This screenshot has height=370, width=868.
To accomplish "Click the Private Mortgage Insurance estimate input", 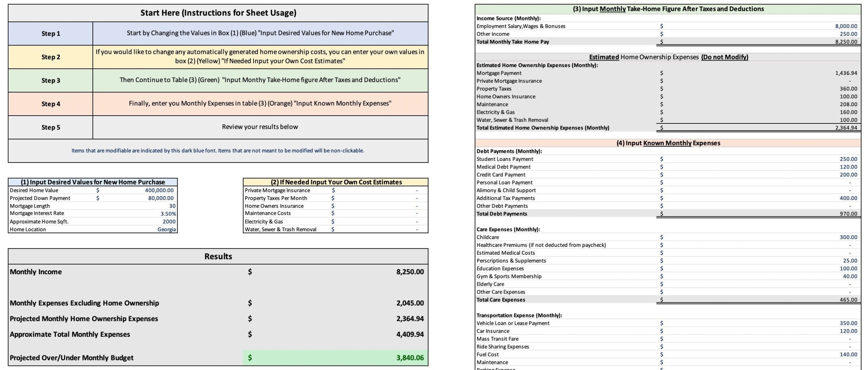I will pos(416,190).
